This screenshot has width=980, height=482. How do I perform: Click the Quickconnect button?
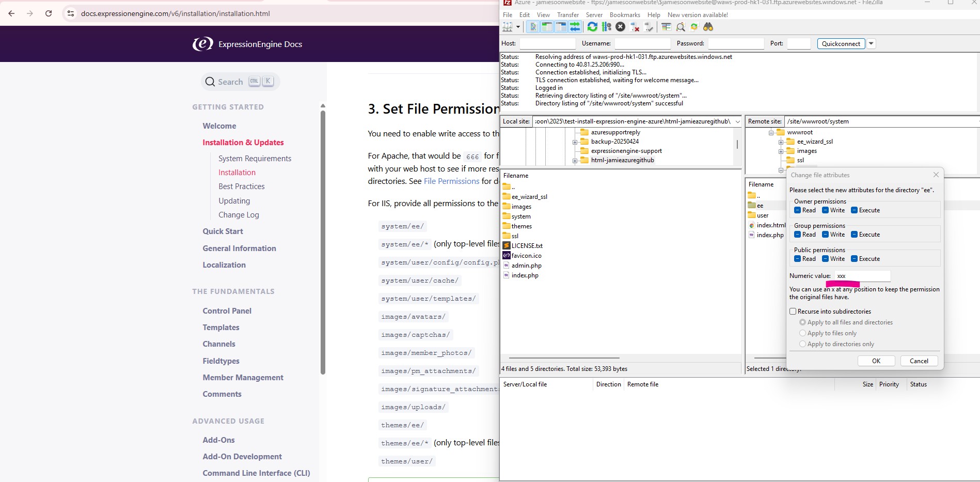(x=841, y=43)
